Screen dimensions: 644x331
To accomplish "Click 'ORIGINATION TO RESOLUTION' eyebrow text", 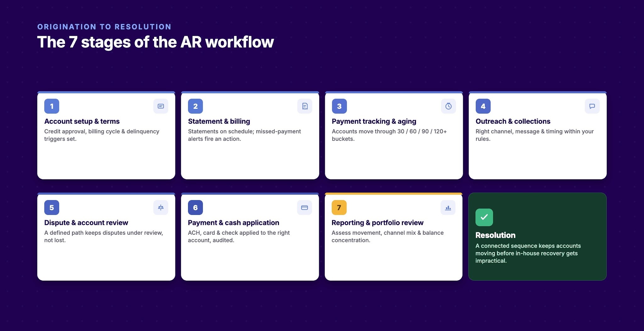I will pos(104,27).
